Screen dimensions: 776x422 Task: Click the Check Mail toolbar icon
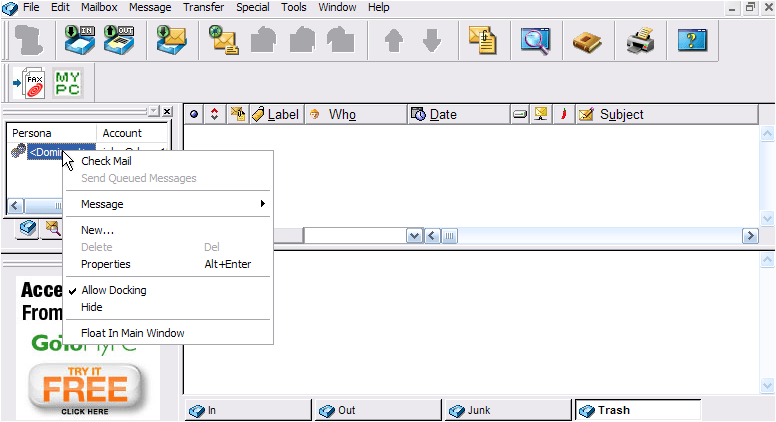pos(171,40)
